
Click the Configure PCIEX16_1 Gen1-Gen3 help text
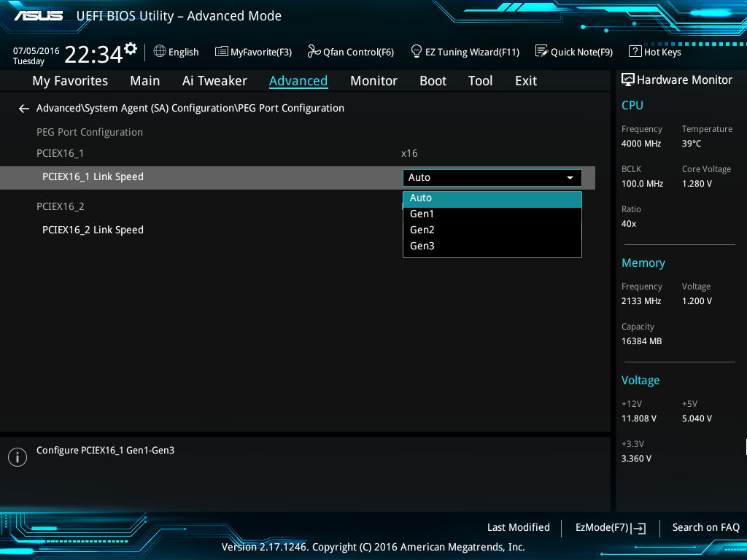point(105,450)
